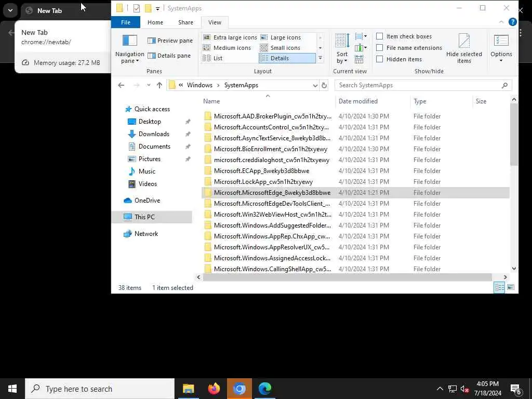The image size is (532, 399).
Task: Open the Sort by menu
Action: [342, 49]
